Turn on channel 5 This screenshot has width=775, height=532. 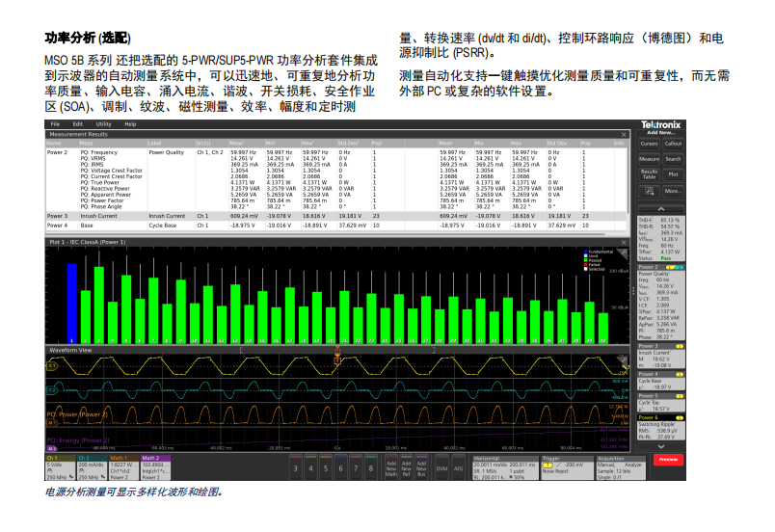pos(326,467)
